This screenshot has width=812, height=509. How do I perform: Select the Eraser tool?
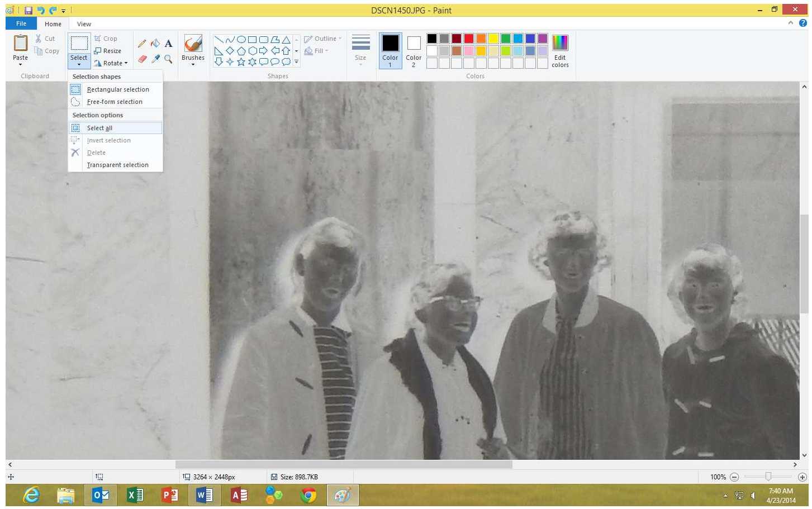point(142,59)
